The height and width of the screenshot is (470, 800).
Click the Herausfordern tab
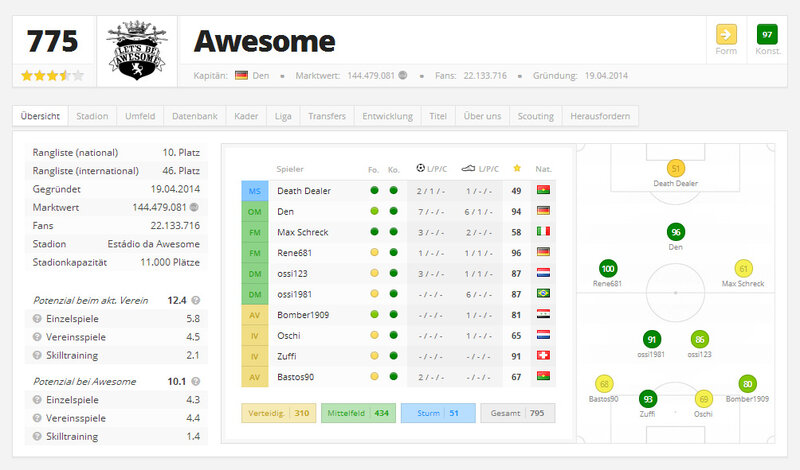pyautogui.click(x=600, y=116)
